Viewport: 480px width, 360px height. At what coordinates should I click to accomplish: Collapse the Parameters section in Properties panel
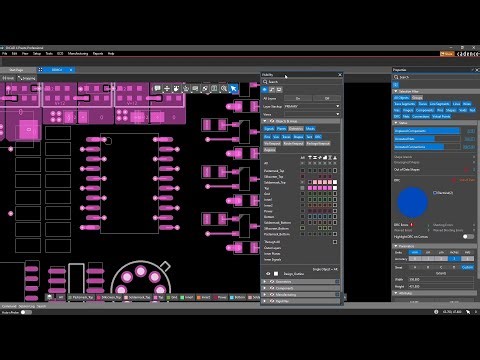pyautogui.click(x=396, y=246)
